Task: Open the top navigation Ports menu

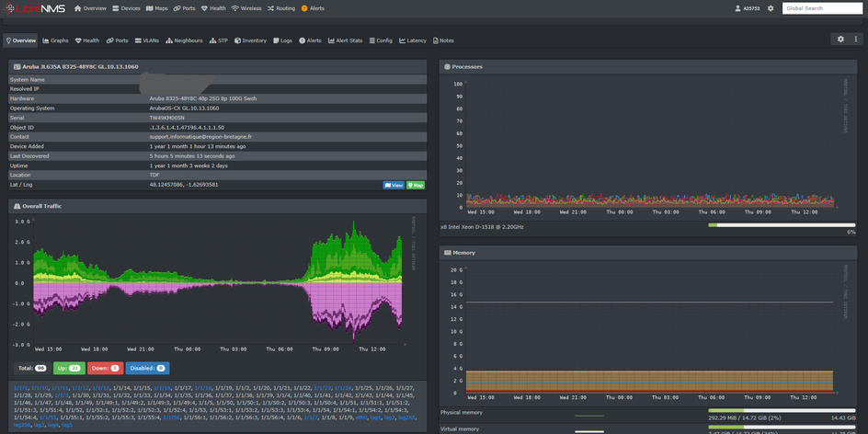Action: [184, 8]
